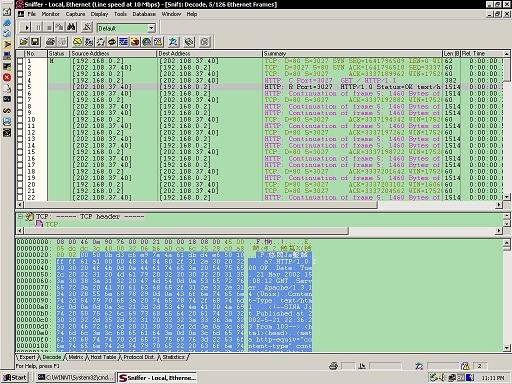512x384 pixels.
Task: Tick the checkbox for frame 3
Action: 20,74
